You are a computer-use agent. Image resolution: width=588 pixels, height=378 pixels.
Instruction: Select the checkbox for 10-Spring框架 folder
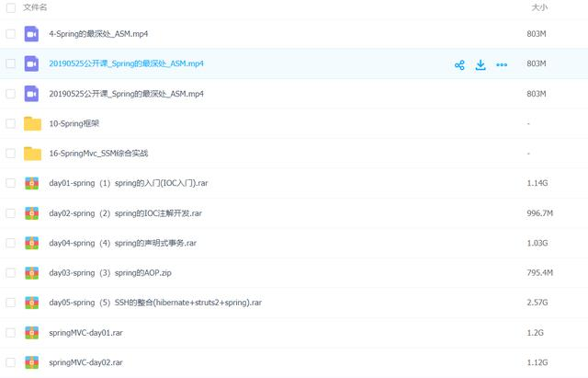click(11, 123)
